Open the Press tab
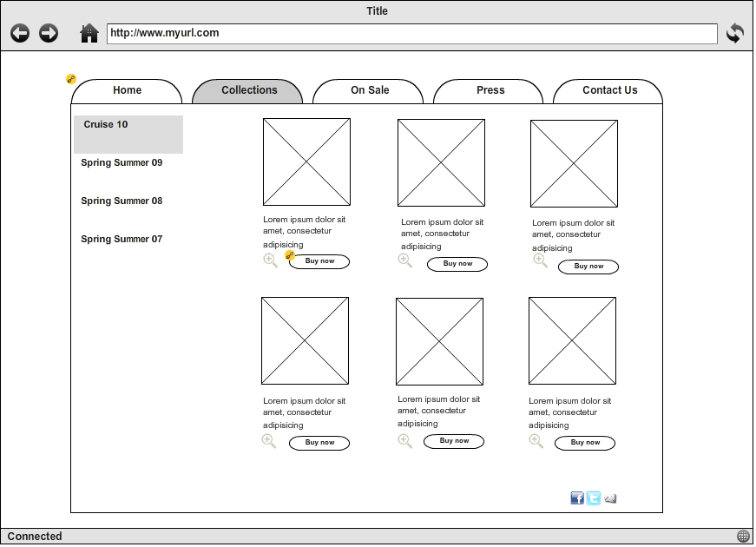Screen dimensions: 756x547 [x=489, y=91]
